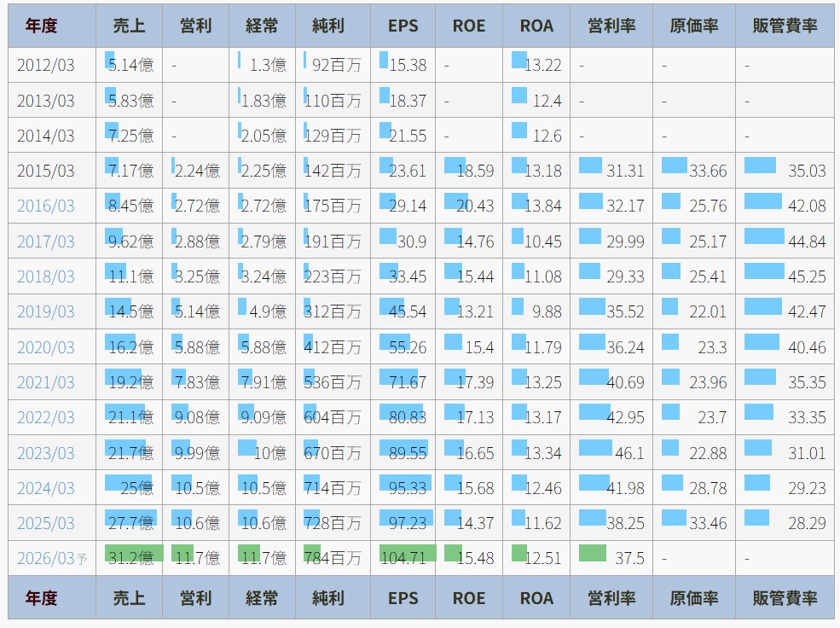This screenshot has height=628, width=840.
Task: Click the top 売上 column header
Action: click(129, 26)
